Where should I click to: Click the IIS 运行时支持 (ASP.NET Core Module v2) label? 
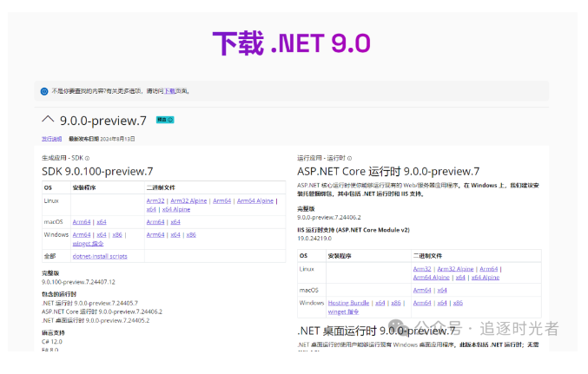(353, 230)
